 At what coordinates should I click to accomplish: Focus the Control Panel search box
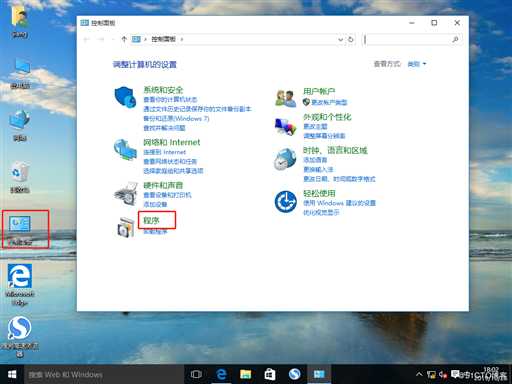413,39
